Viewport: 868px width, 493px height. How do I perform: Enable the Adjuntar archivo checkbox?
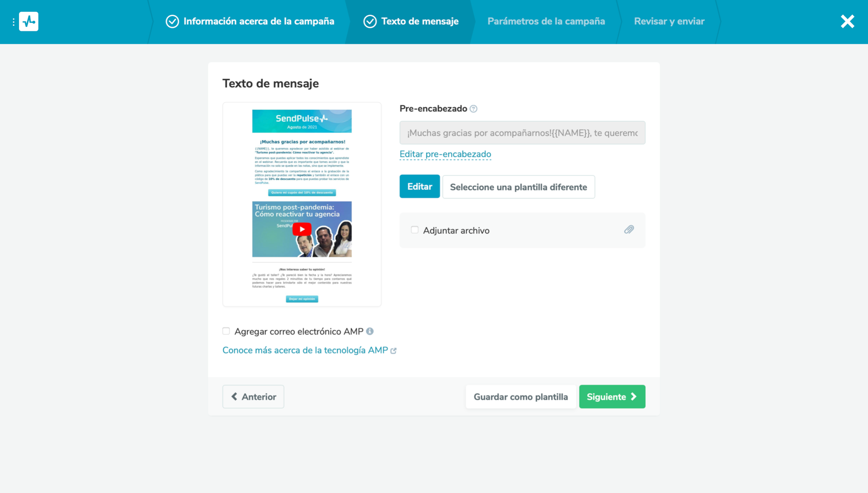pos(415,230)
